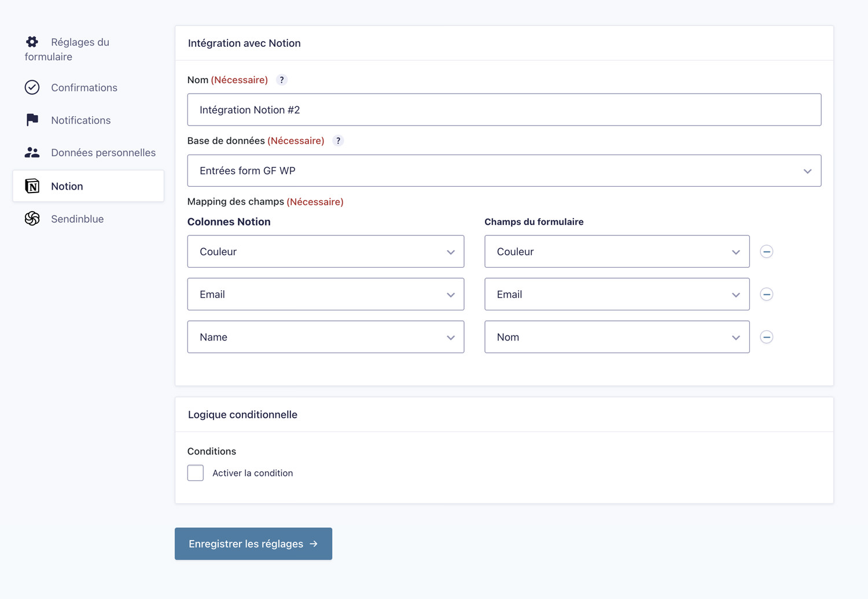Screen dimensions: 868x599
Task: Select the Notion settings tab
Action: pyautogui.click(x=88, y=186)
